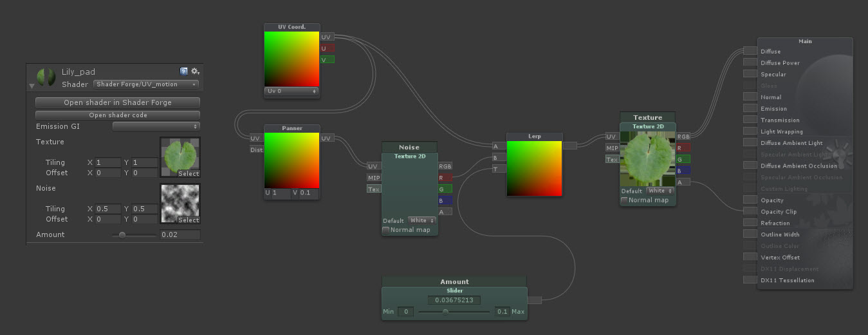Click the Noise Tiling X field showing 0.5
868x335 pixels.
[x=108, y=209]
